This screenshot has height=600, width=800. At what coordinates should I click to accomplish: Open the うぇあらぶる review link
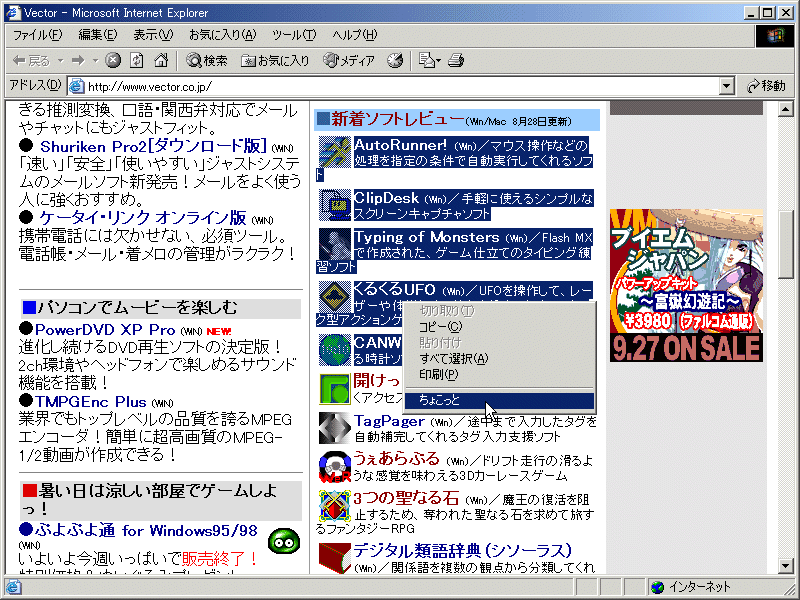point(396,459)
